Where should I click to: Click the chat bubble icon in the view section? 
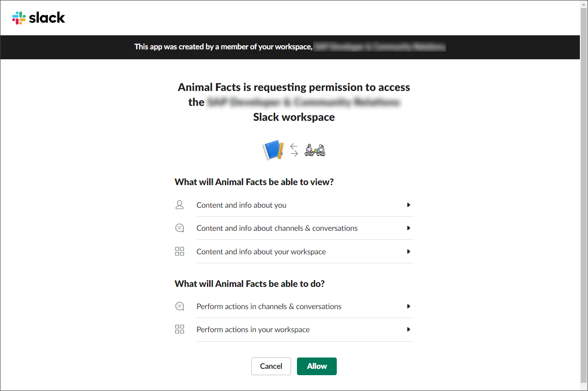pyautogui.click(x=180, y=228)
